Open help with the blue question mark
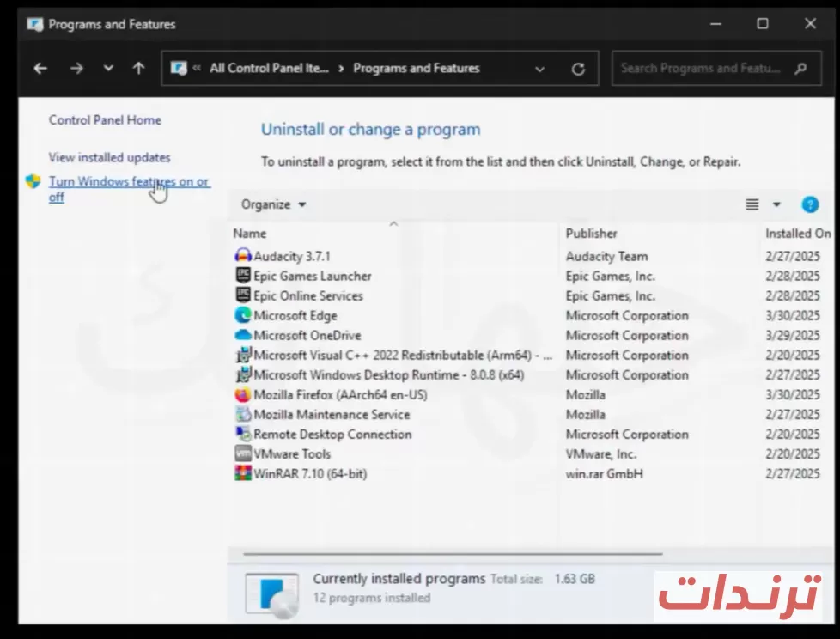 809,204
